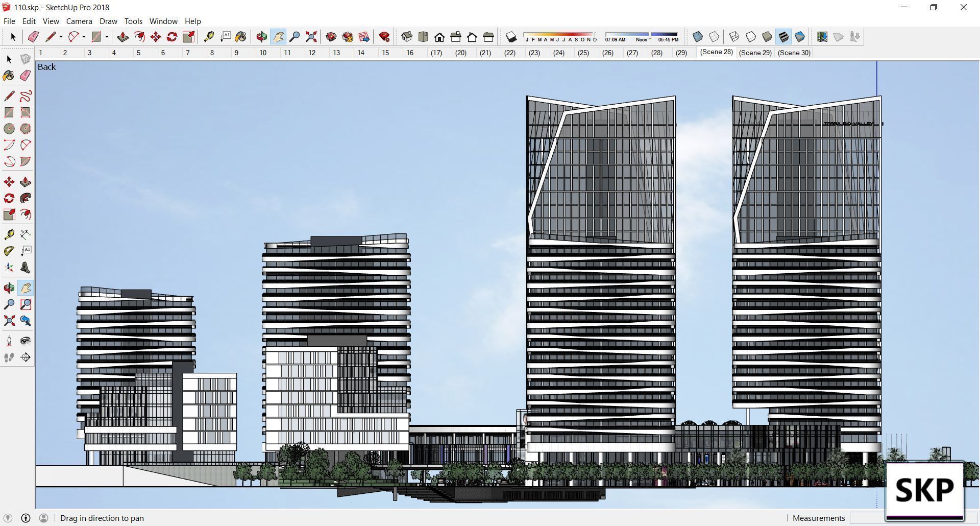Open the Edit menu
Screen dimensions: 980x526
[29, 21]
